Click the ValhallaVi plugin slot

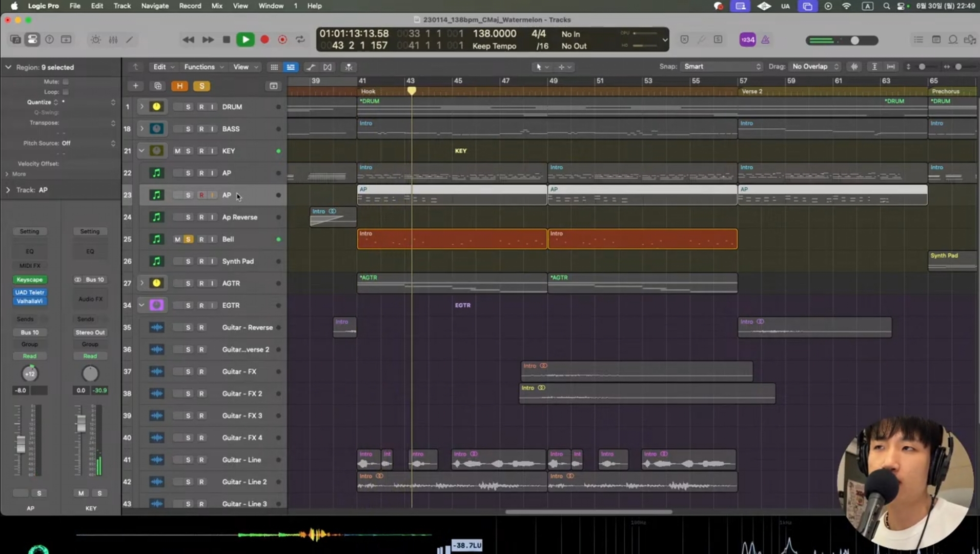tap(29, 301)
